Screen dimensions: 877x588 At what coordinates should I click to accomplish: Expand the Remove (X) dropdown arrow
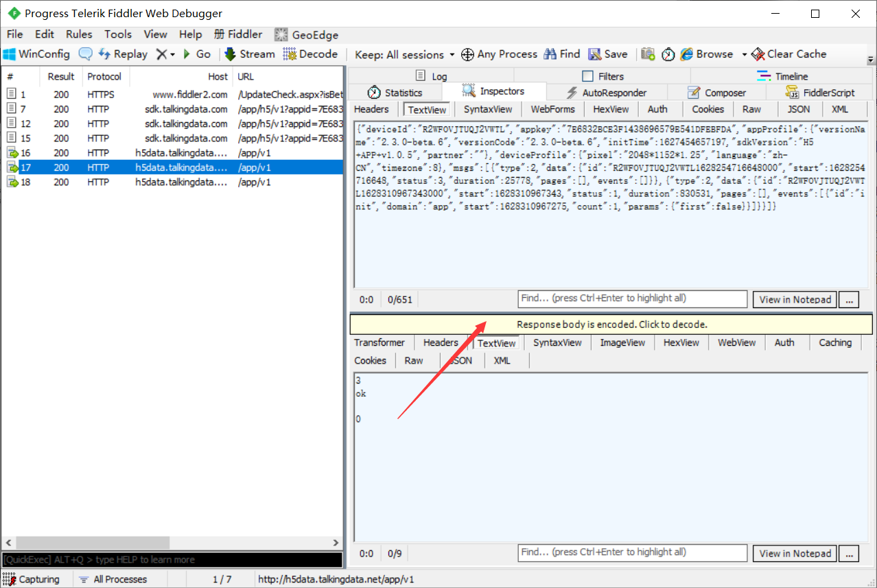tap(172, 55)
